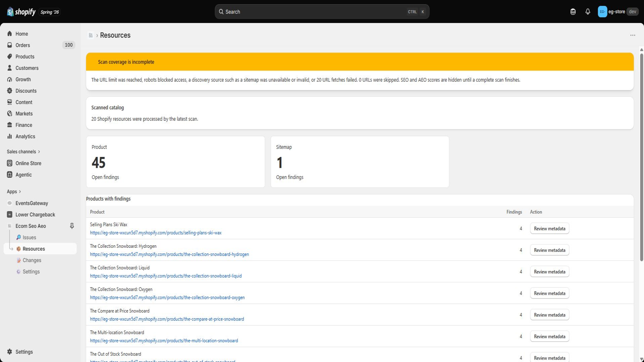Click the Analytics bar chart icon
This screenshot has width=644, height=362.
[x=10, y=136]
